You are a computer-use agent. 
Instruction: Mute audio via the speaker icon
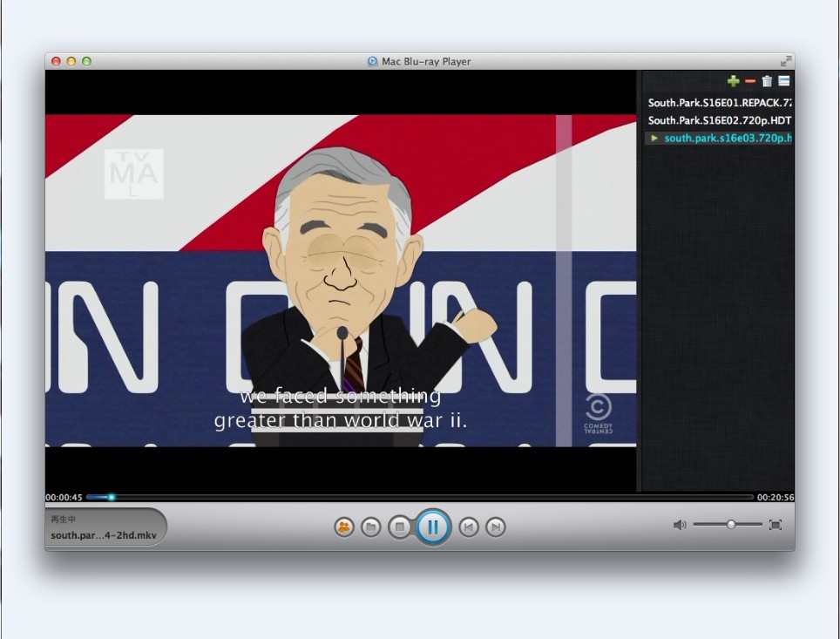click(x=680, y=525)
